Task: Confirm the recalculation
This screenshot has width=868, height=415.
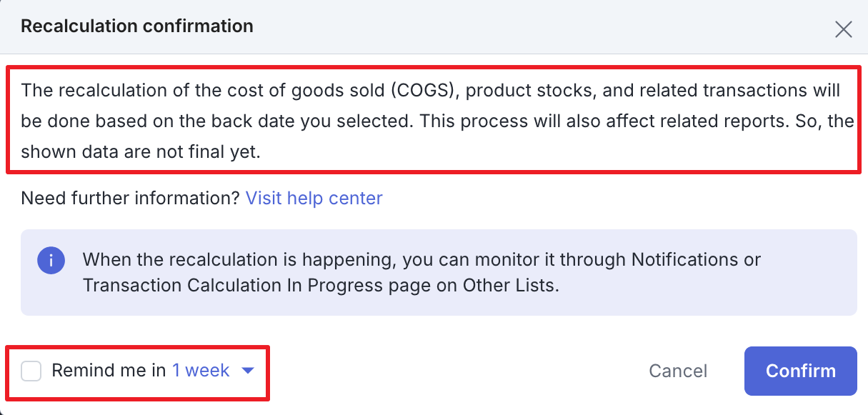Action: 801,371
